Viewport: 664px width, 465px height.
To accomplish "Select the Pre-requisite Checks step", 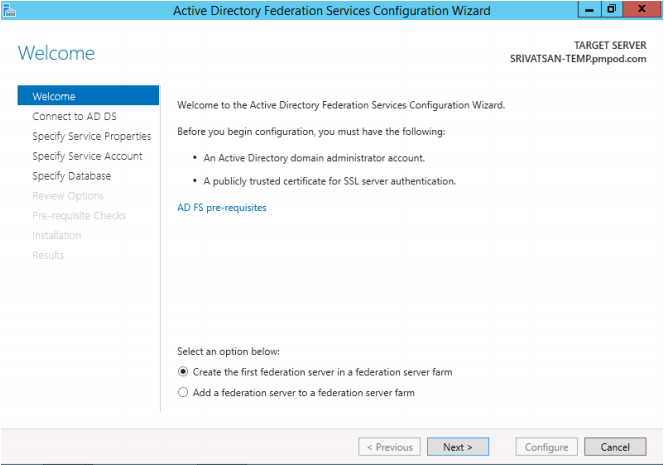I will [79, 216].
